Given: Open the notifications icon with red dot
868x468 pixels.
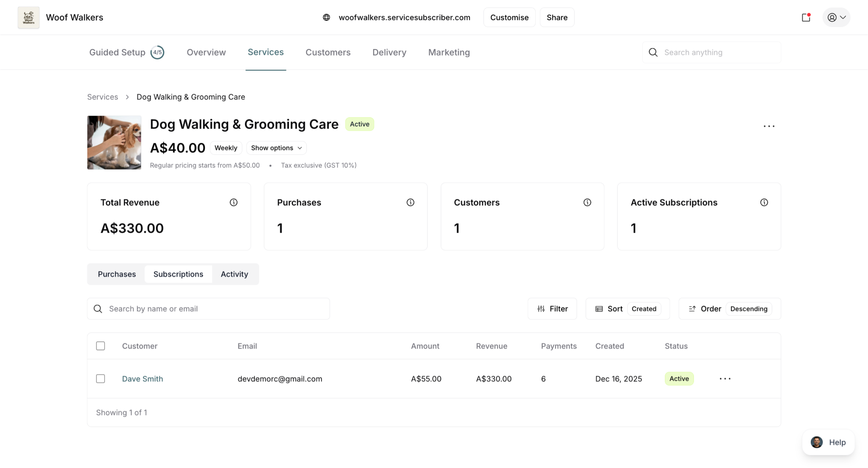Looking at the screenshot, I should tap(806, 17).
